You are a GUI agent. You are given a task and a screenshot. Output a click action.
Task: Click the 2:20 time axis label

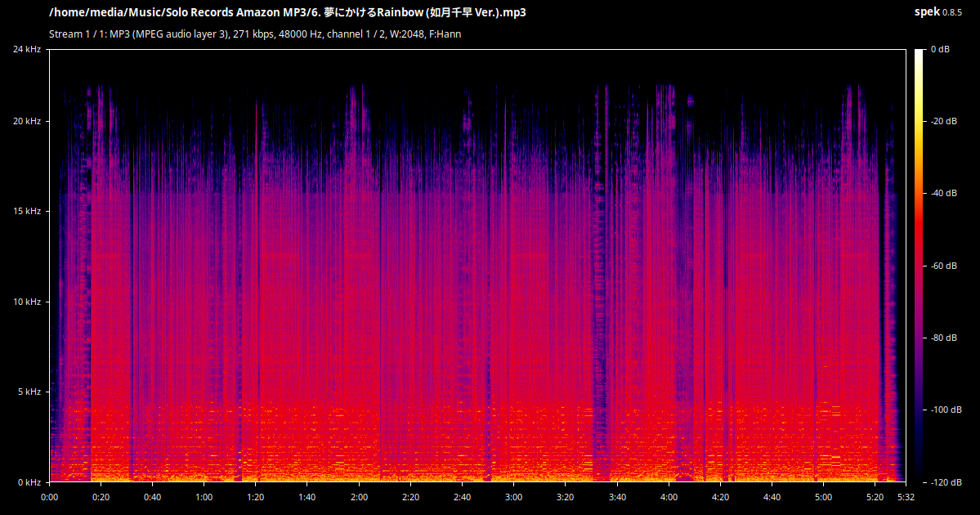pos(410,497)
